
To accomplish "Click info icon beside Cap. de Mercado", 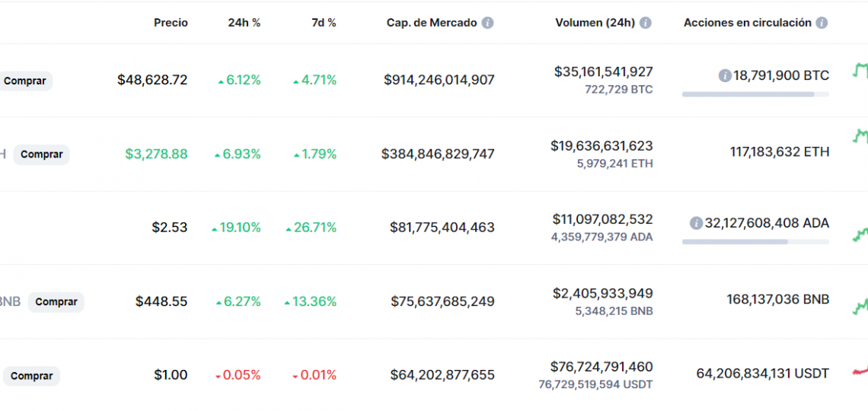I will (487, 23).
